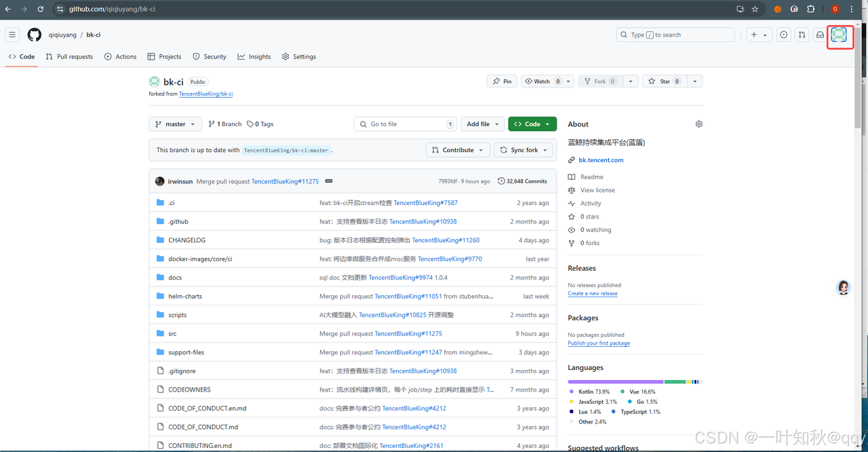The image size is (868, 452).
Task: Fork the repository
Action: click(599, 81)
